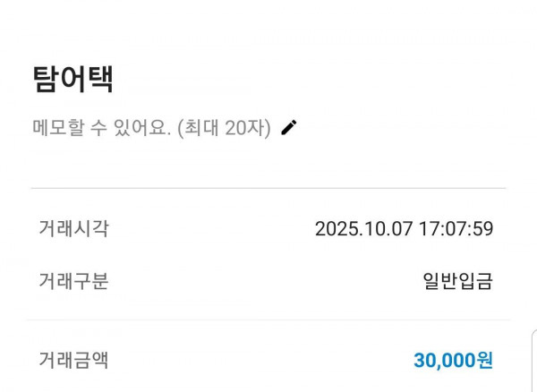Screen dimensions: 537x392
Task: Click the 거래구분 row label
Action: [73, 281]
